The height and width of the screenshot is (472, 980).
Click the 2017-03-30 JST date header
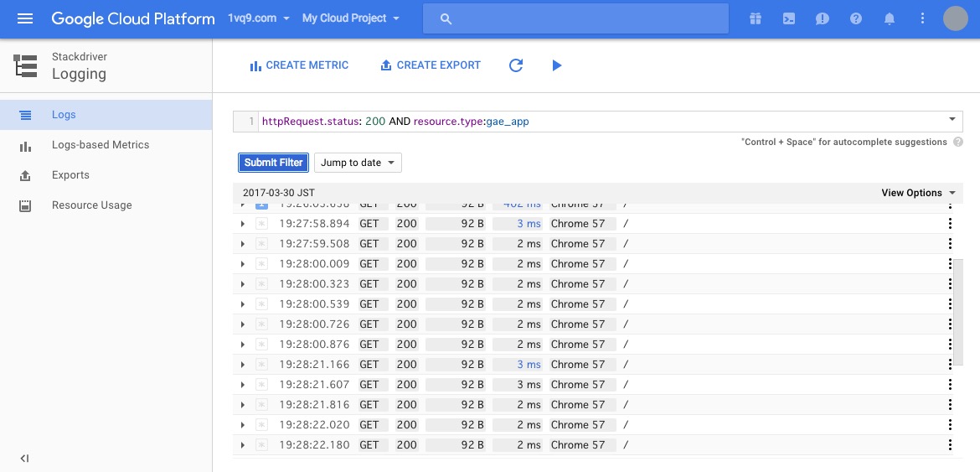pos(279,193)
